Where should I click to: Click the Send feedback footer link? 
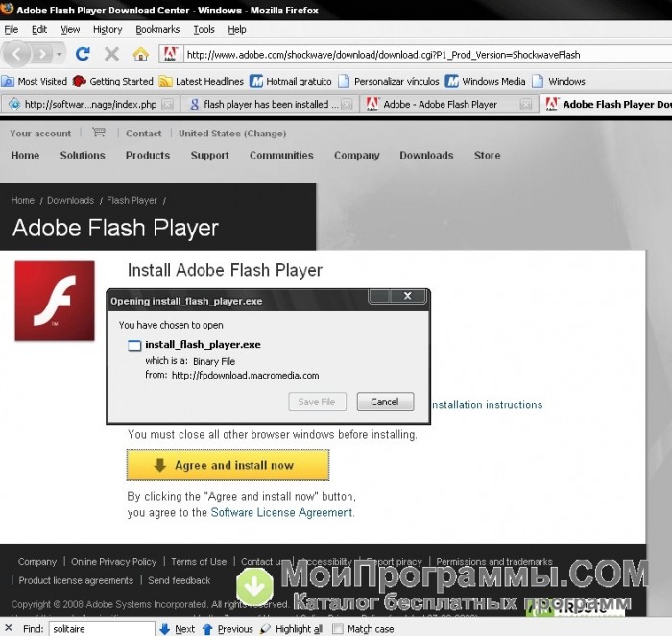[179, 580]
